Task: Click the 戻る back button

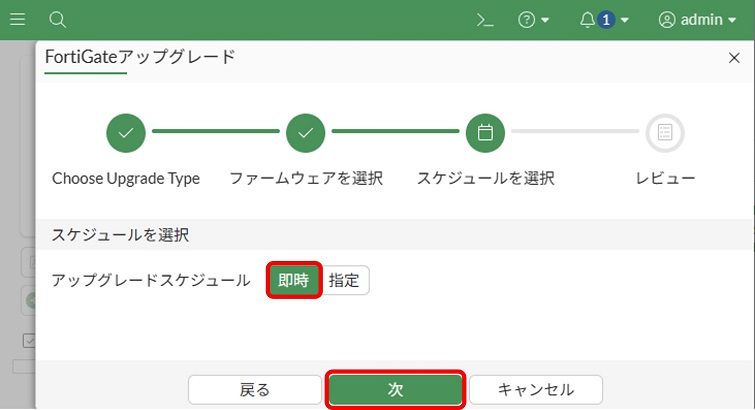Action: pyautogui.click(x=255, y=389)
